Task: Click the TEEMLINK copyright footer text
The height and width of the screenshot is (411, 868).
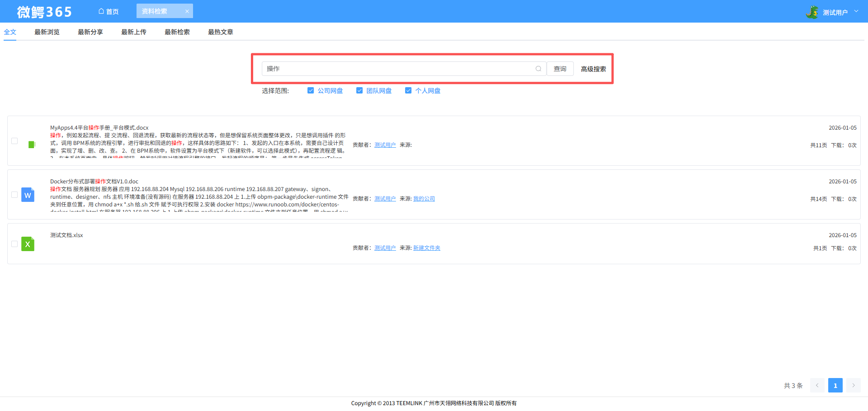Action: pos(434,403)
